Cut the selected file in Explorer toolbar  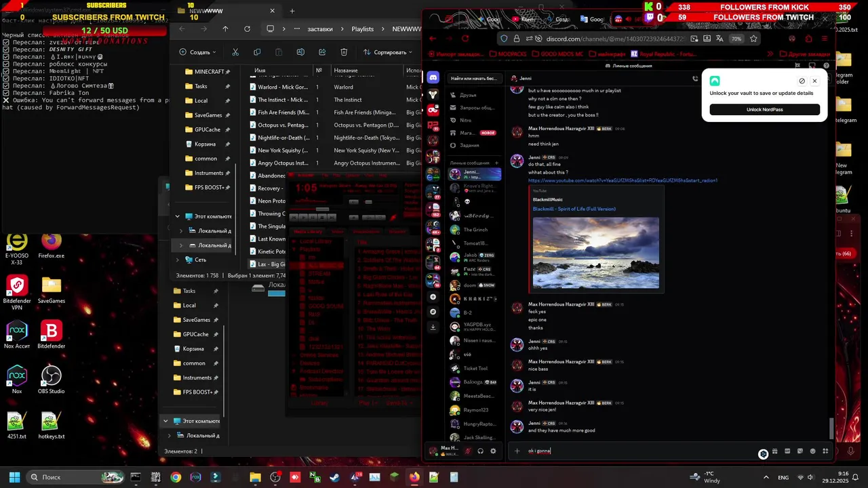click(x=235, y=52)
